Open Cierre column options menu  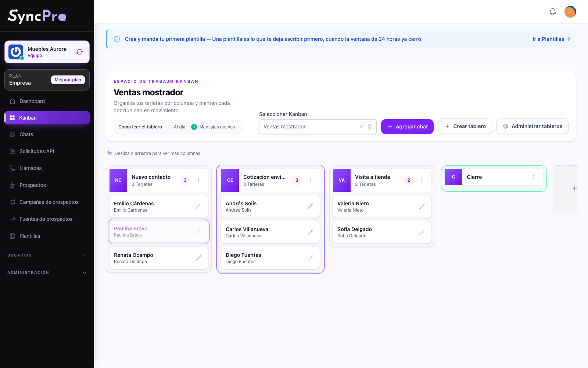click(534, 177)
